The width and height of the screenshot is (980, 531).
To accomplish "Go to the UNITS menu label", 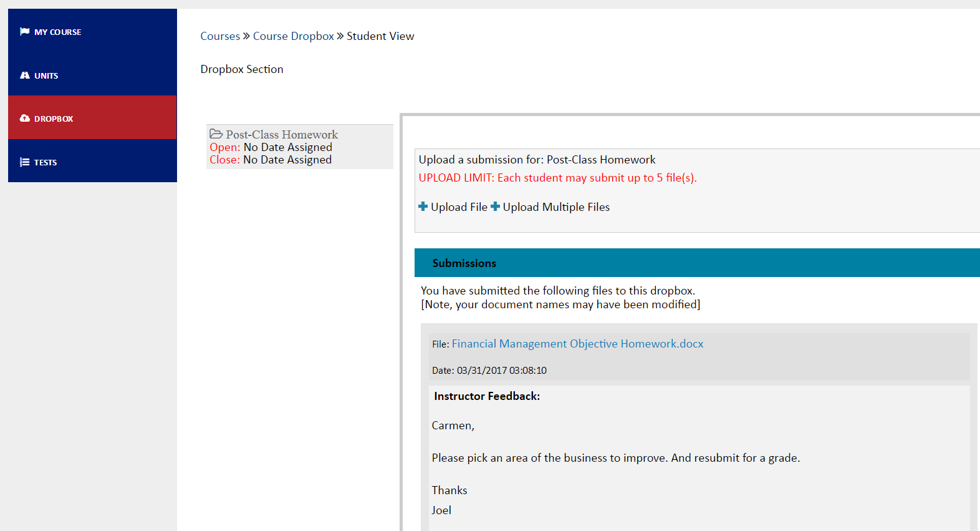I will coord(46,76).
